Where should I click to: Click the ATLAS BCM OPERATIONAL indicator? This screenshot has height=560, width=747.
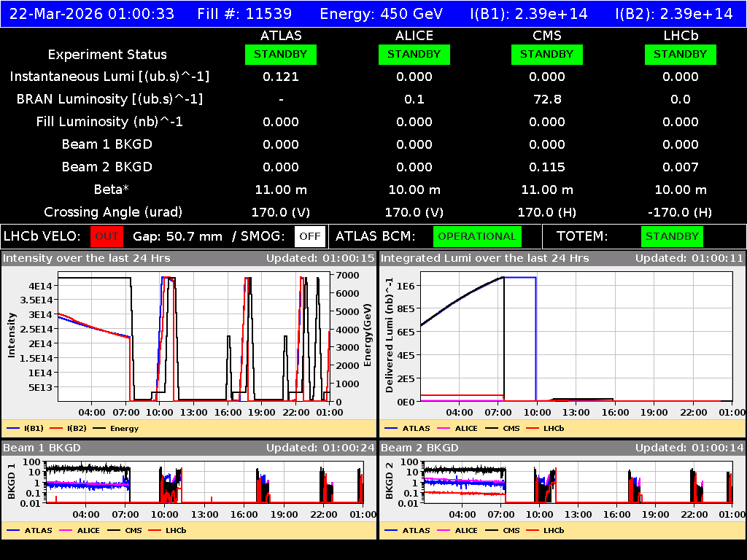[x=477, y=236]
